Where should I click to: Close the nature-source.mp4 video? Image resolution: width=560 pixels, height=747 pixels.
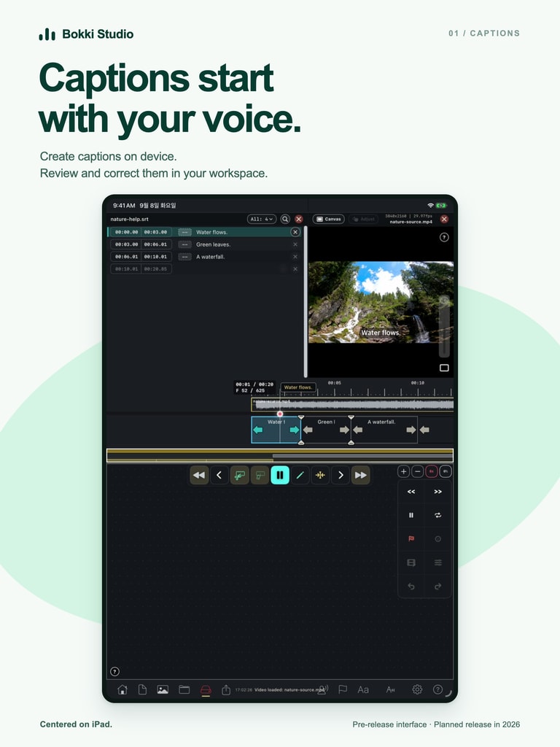(x=444, y=219)
